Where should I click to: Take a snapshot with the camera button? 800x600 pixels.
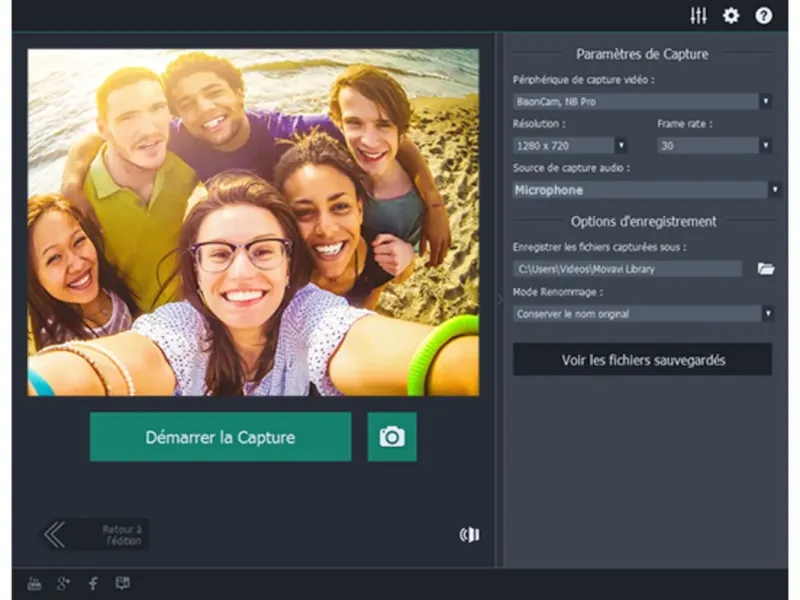pyautogui.click(x=392, y=437)
